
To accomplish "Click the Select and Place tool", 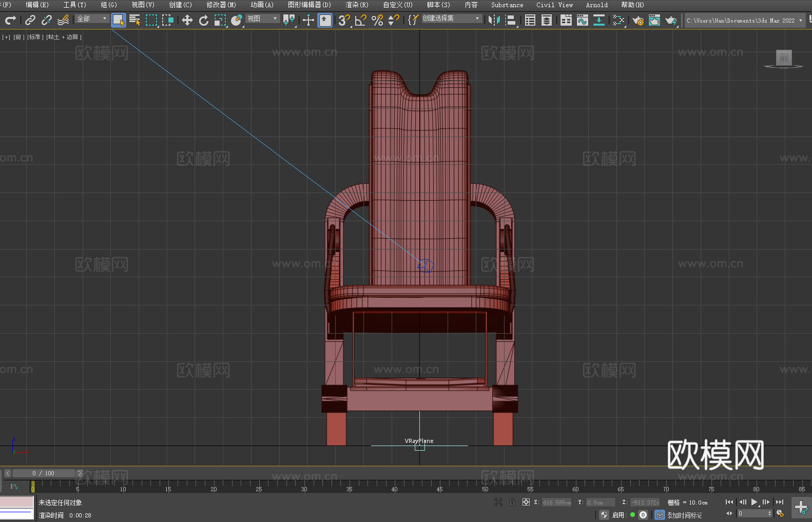I will [237, 20].
